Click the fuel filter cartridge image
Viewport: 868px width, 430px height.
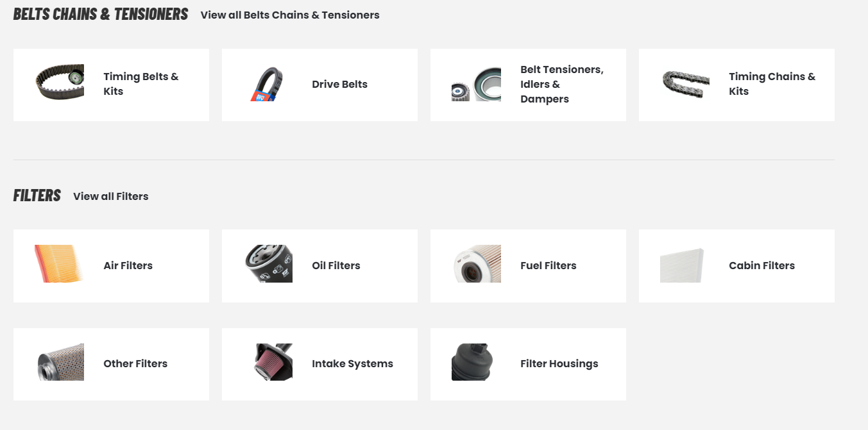pos(477,263)
